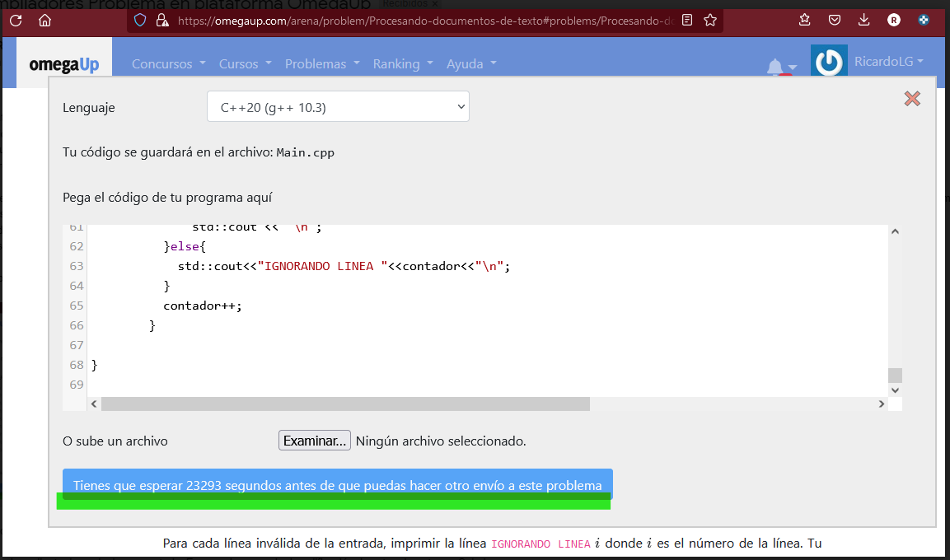Click the page reload icon

[x=15, y=20]
